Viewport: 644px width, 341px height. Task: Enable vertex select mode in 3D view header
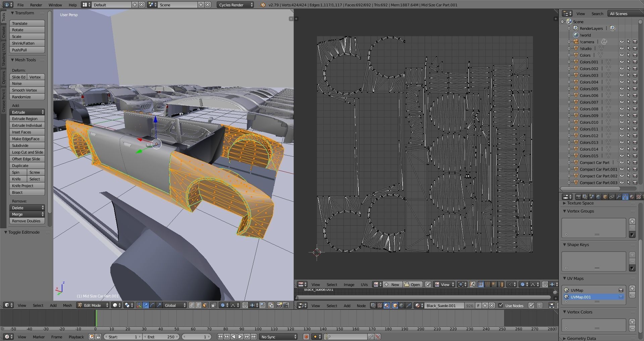point(192,305)
